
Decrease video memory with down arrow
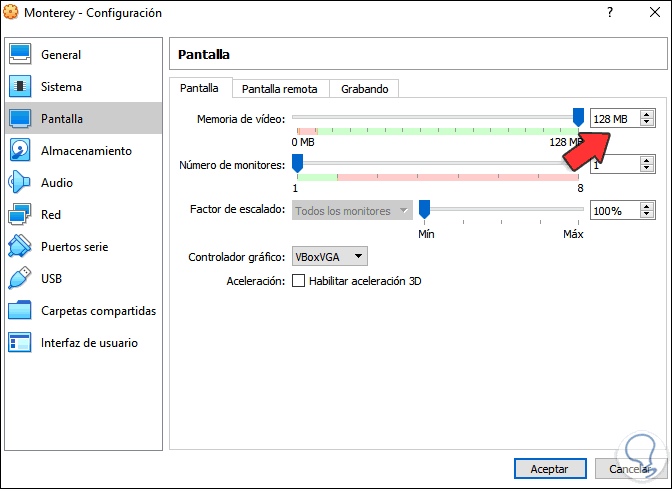coord(647,122)
